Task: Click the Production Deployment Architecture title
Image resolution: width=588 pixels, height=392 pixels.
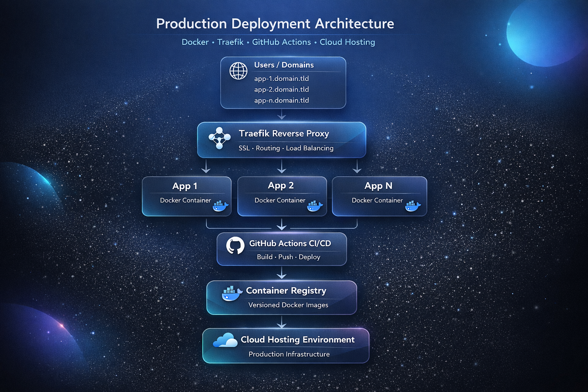Action: 275,24
